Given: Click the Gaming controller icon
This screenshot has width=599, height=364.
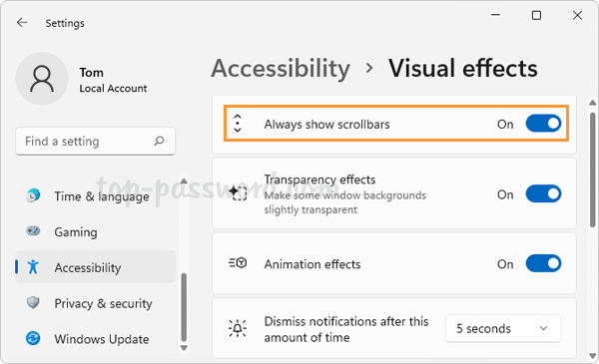Looking at the screenshot, I should coord(33,231).
